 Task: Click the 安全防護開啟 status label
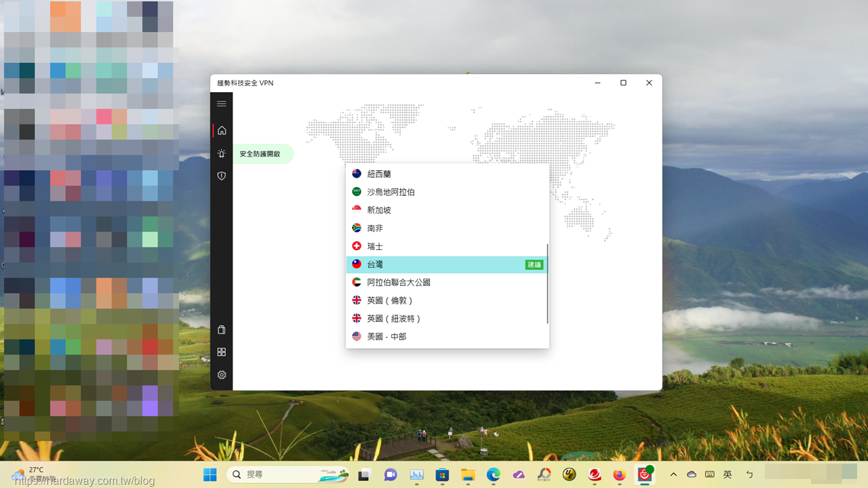[x=260, y=154]
